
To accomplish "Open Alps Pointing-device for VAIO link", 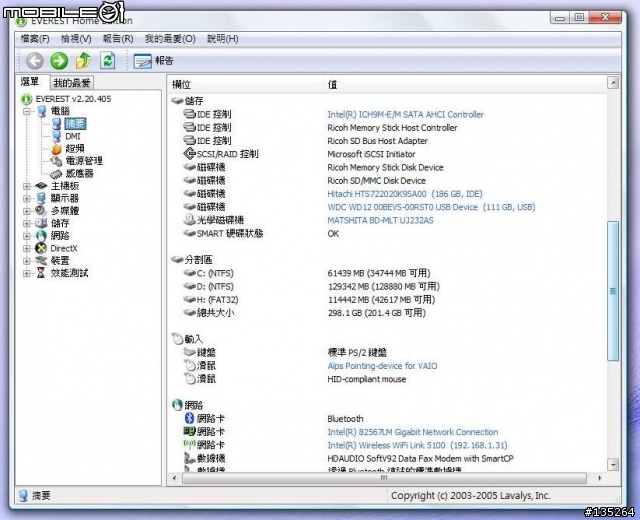I will click(382, 366).
